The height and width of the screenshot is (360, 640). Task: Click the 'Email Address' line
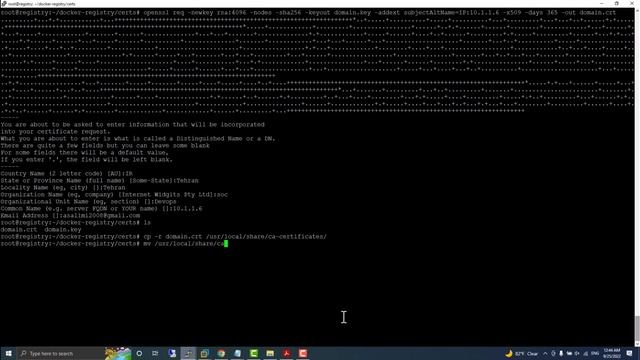[70, 216]
